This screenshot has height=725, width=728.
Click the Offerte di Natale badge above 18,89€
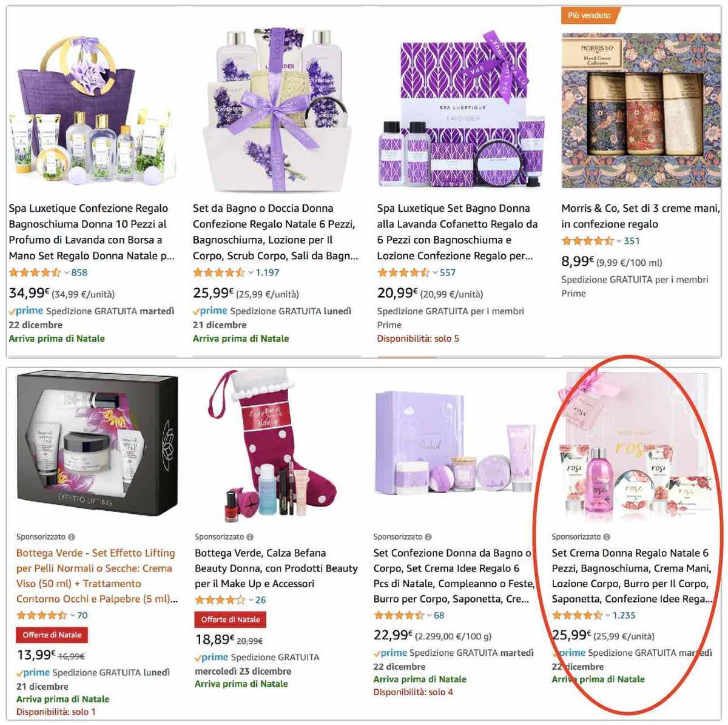231,619
